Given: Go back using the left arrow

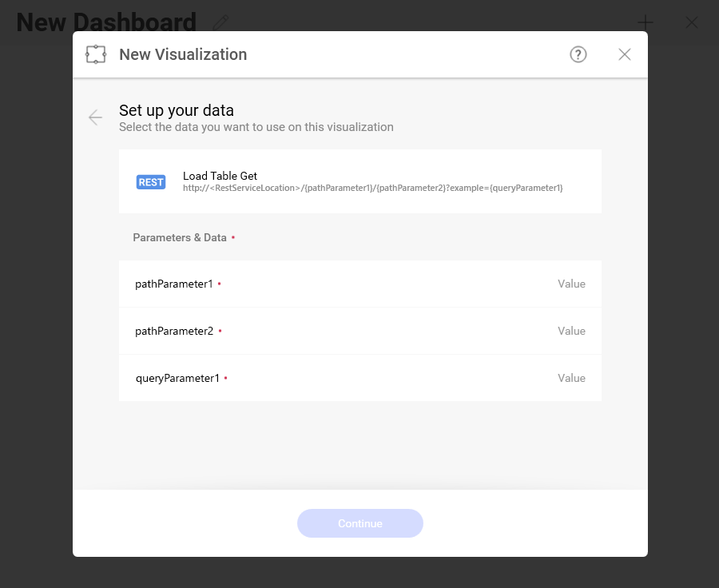Looking at the screenshot, I should tap(95, 118).
